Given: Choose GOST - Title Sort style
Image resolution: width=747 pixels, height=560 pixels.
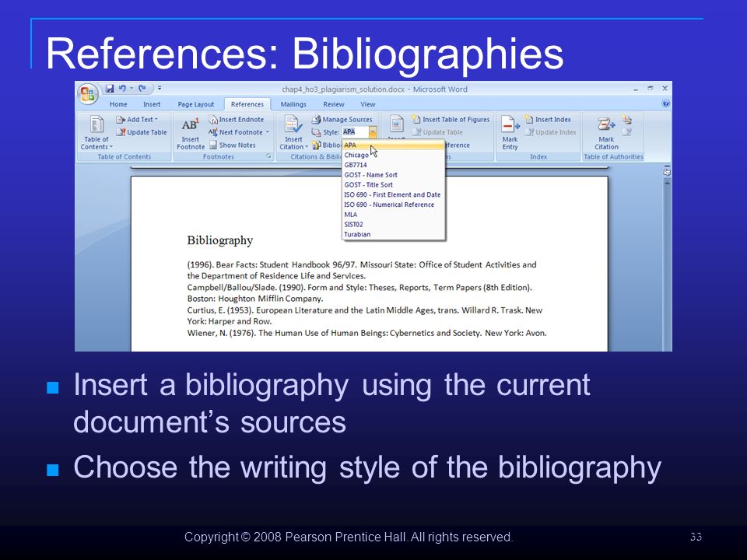Looking at the screenshot, I should tap(394, 185).
